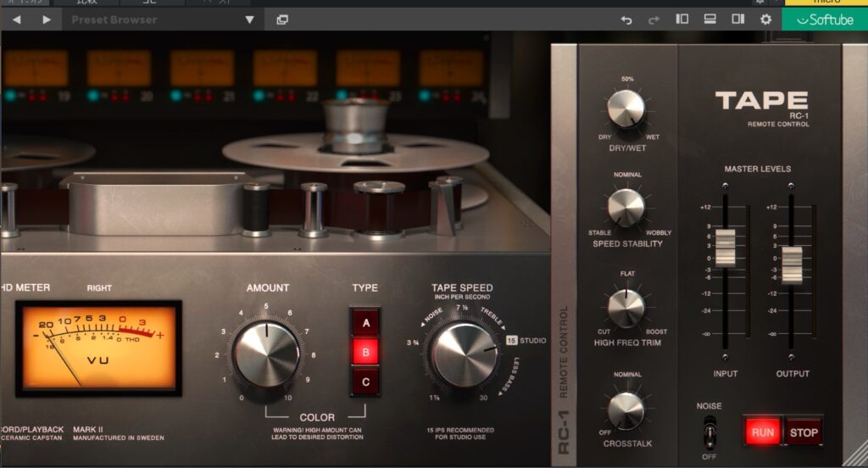Image resolution: width=868 pixels, height=468 pixels.
Task: Select tape Type A
Action: (366, 322)
